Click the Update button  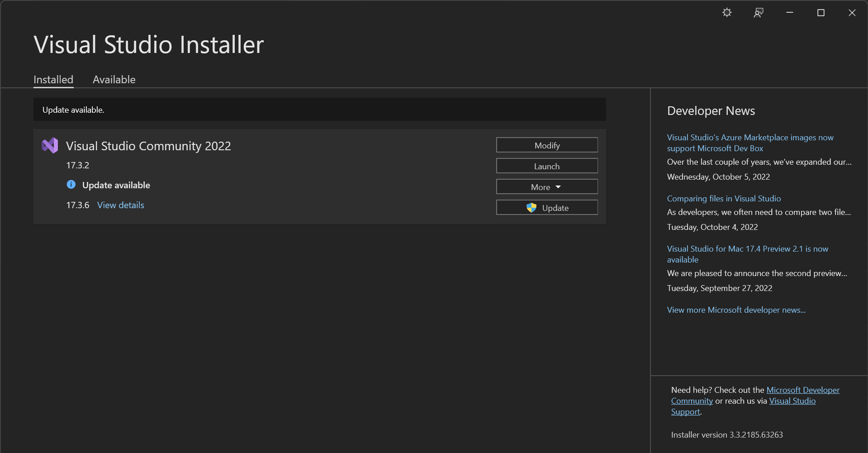point(547,208)
